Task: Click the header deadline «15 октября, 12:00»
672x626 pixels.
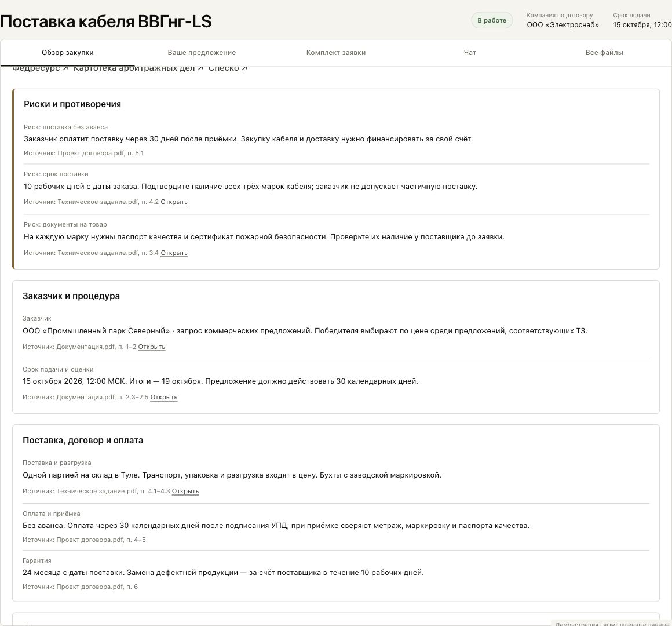Action: (x=642, y=25)
